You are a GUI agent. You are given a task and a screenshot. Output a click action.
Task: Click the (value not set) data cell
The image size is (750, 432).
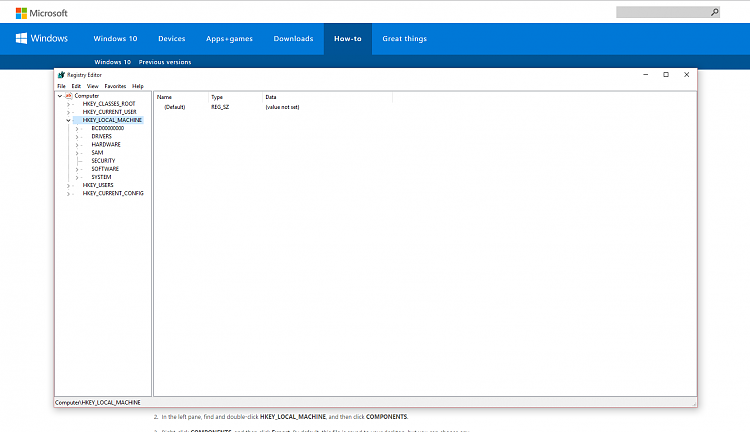282,107
